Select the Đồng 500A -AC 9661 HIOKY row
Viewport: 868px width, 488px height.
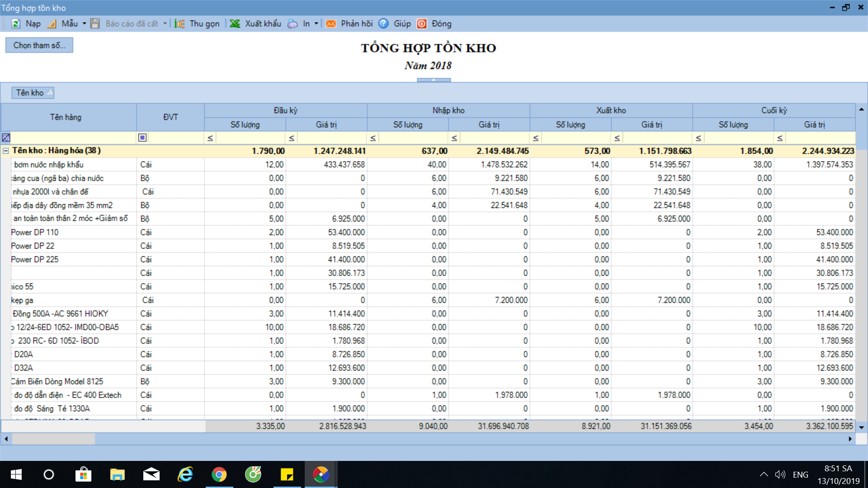433,314
